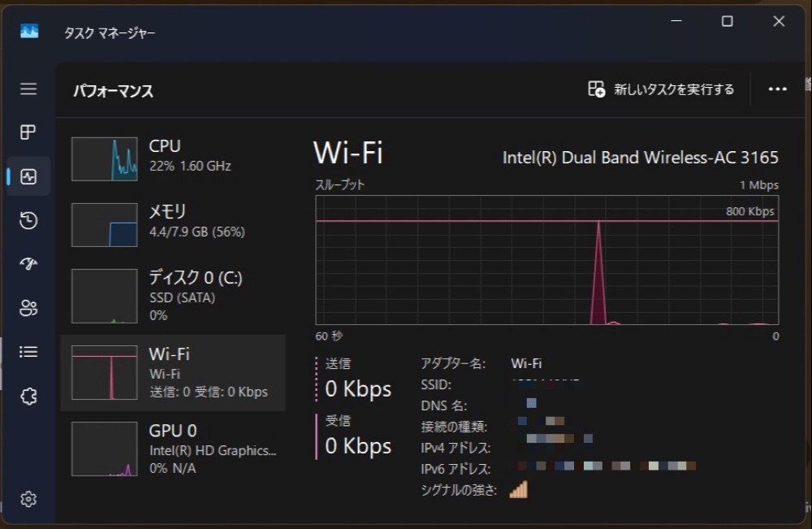Image resolution: width=812 pixels, height=529 pixels.
Task: Open the Services puzzle icon
Action: 28,397
